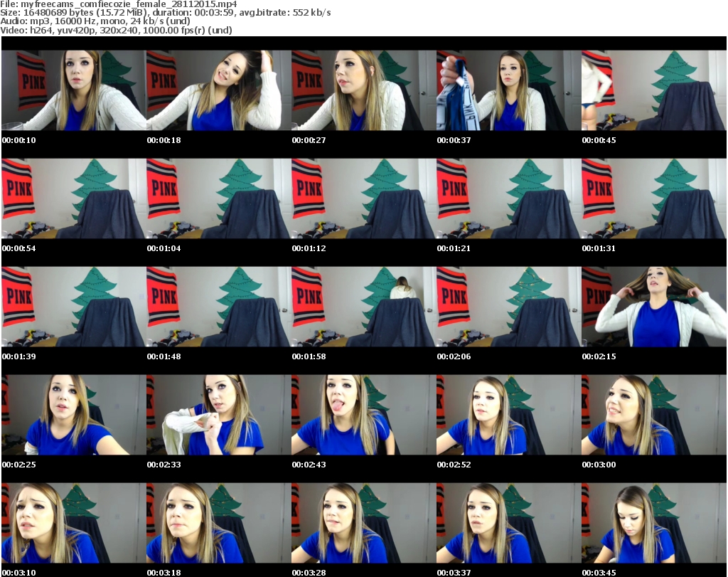Click the Video h264 info line

click(x=116, y=30)
